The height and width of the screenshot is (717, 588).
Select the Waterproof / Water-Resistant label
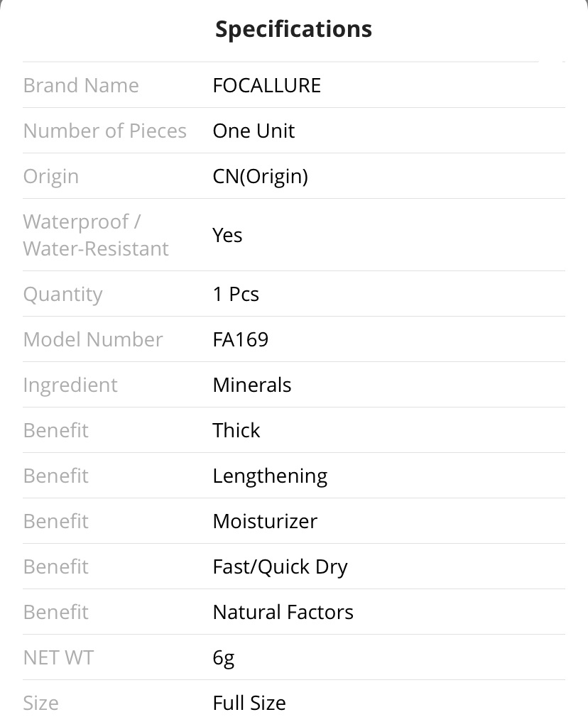tap(96, 235)
